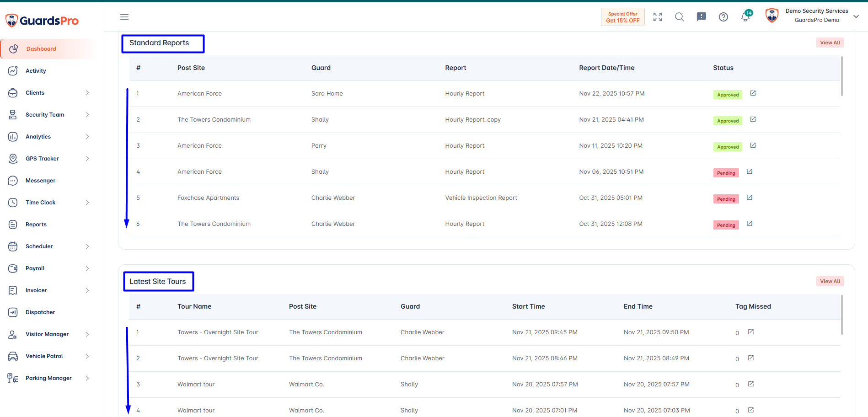This screenshot has width=868, height=417.
Task: Open Sara Home's hourly report link icon
Action: click(753, 93)
